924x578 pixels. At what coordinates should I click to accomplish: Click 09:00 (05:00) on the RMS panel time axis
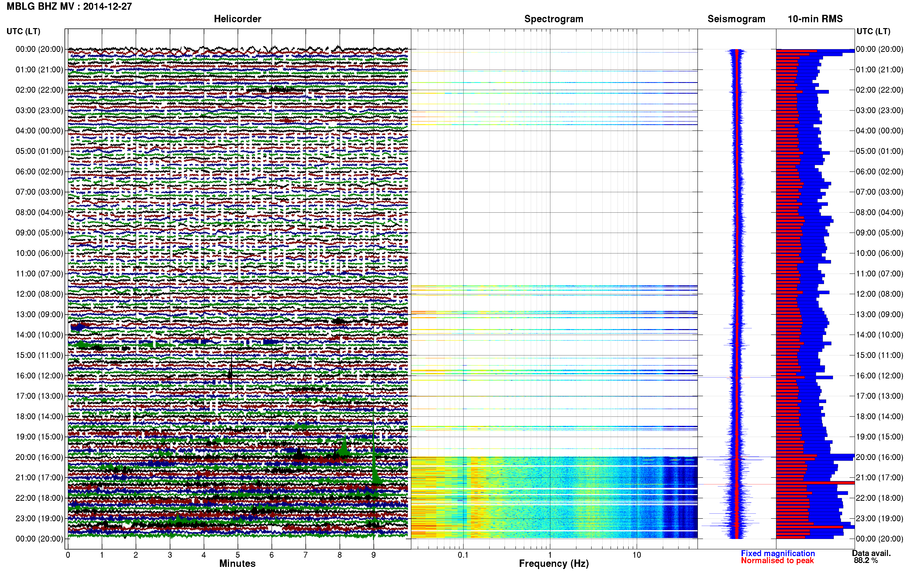879,233
